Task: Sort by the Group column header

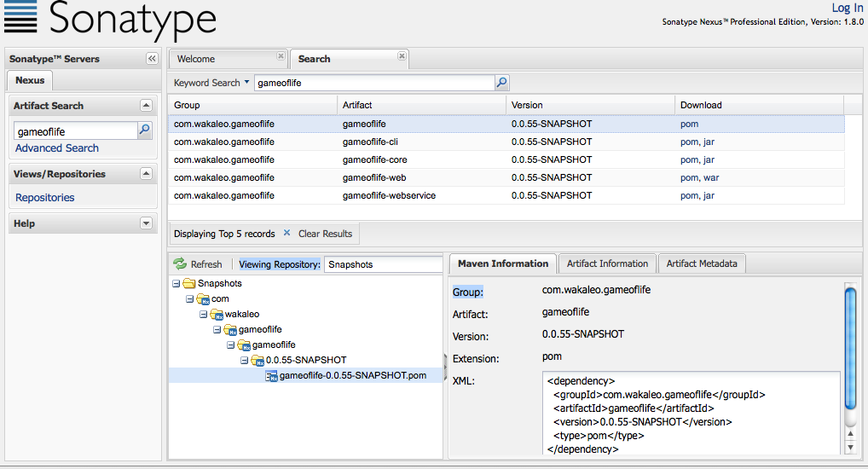Action: click(252, 105)
